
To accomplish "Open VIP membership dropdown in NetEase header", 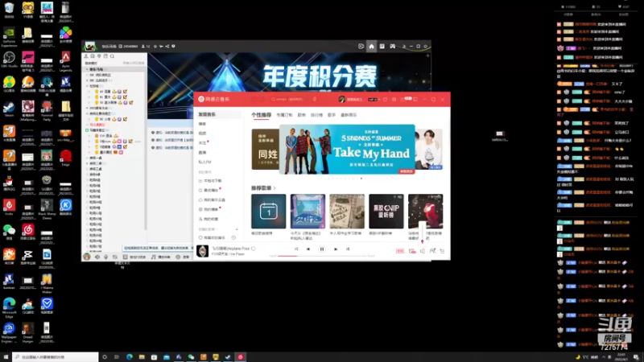I will (x=373, y=99).
